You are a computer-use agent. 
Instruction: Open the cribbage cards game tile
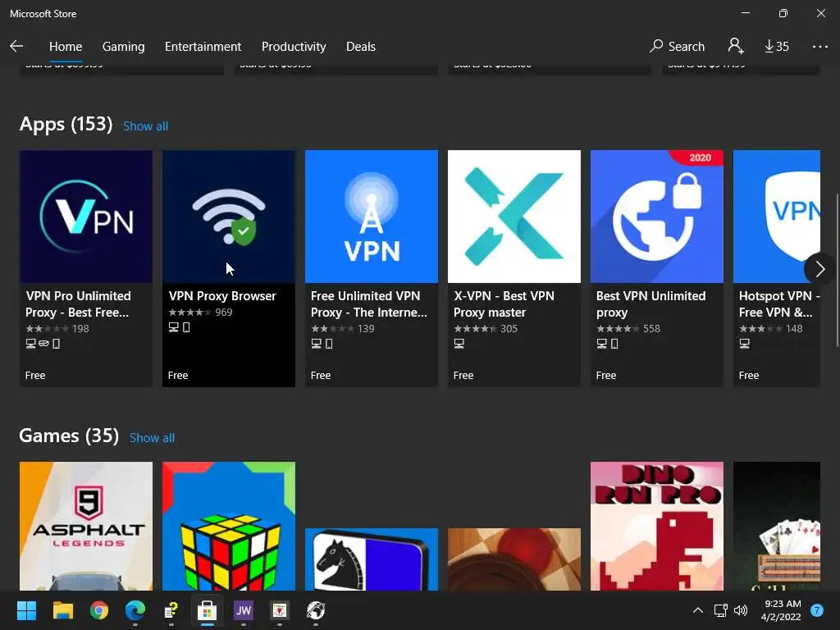point(776,526)
